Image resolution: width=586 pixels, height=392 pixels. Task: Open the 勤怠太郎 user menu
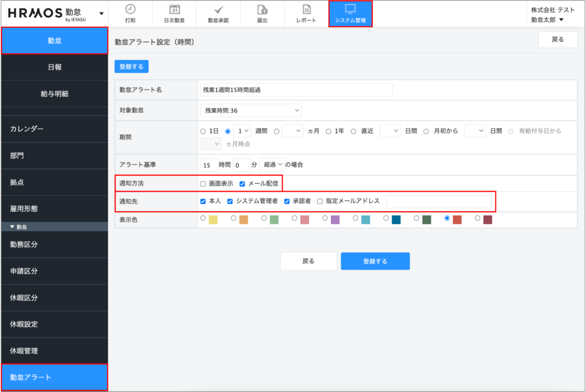click(548, 19)
